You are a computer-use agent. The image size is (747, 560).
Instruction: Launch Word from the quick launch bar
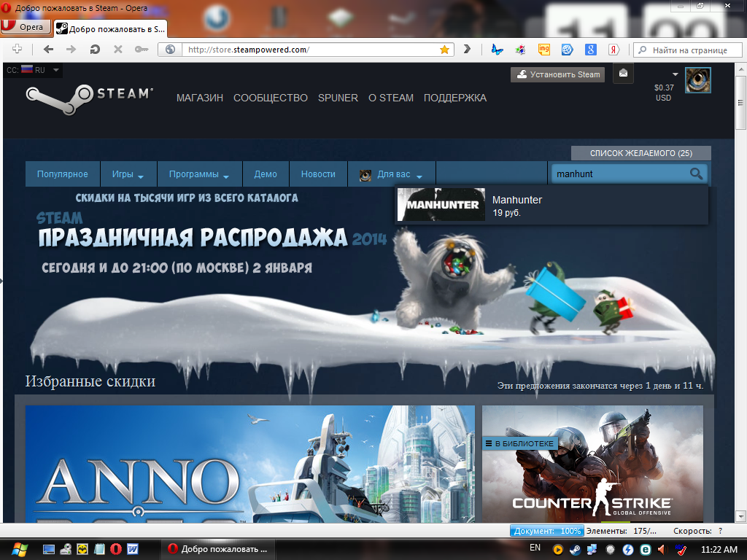point(133,549)
